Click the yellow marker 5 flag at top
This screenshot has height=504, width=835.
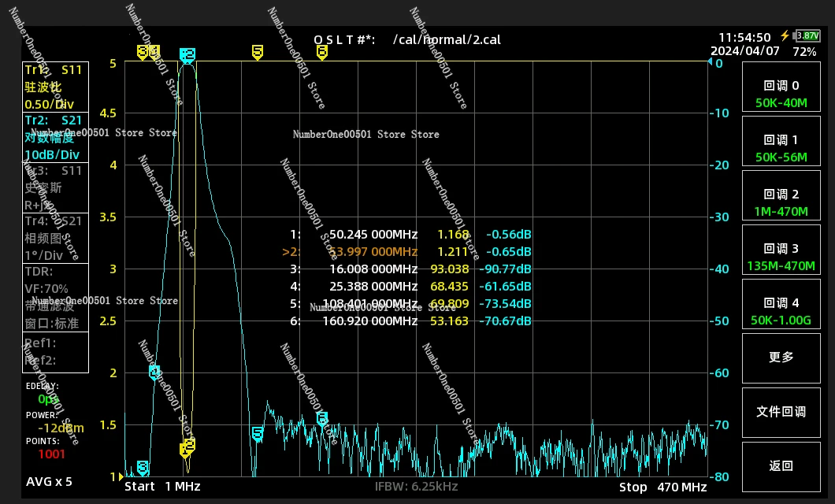tap(258, 52)
